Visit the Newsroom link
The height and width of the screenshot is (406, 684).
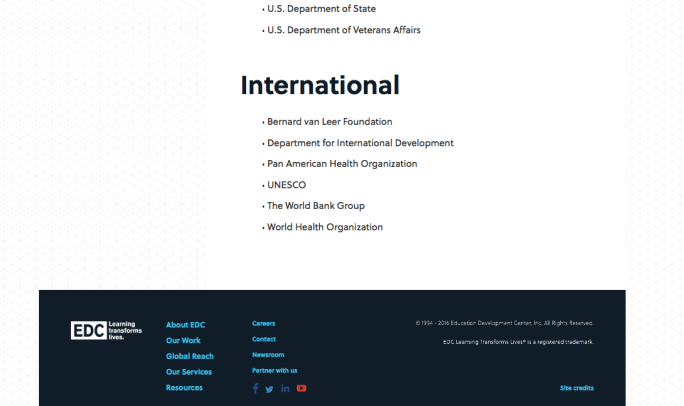pos(268,355)
